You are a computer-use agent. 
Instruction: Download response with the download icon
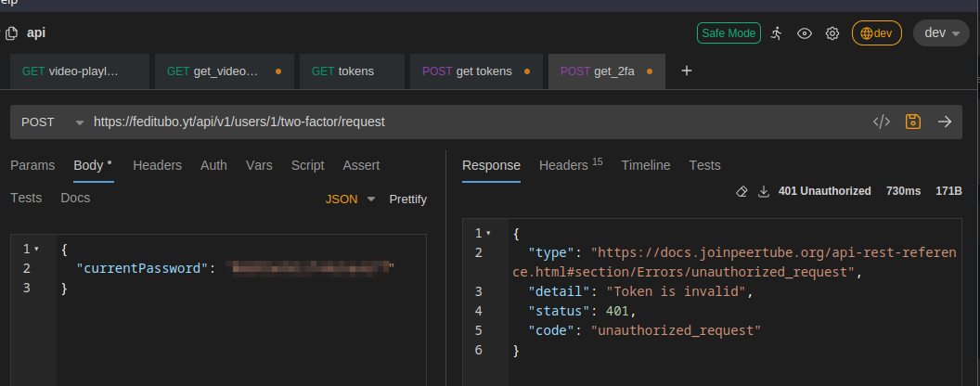click(x=763, y=191)
